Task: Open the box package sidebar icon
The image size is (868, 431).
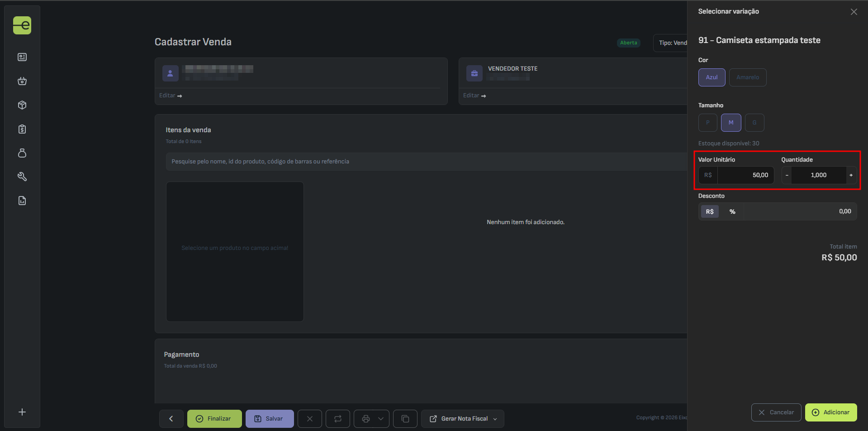Action: tap(22, 105)
